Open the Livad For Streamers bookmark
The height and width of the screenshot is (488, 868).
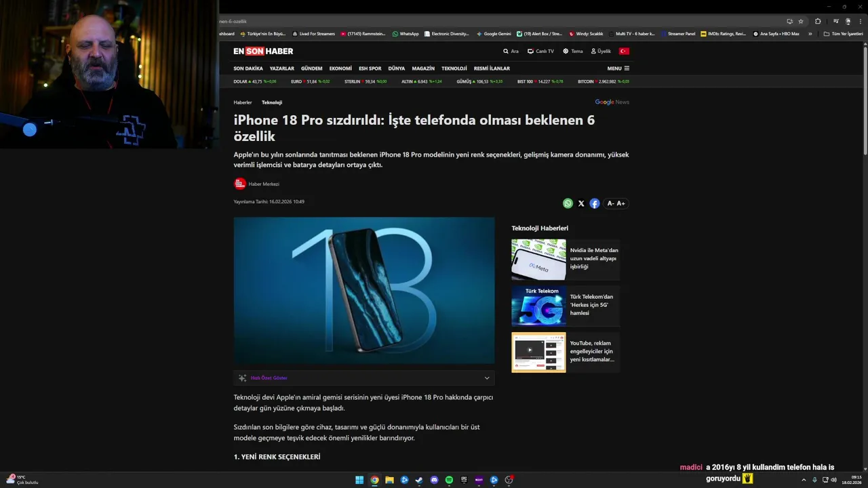[313, 34]
